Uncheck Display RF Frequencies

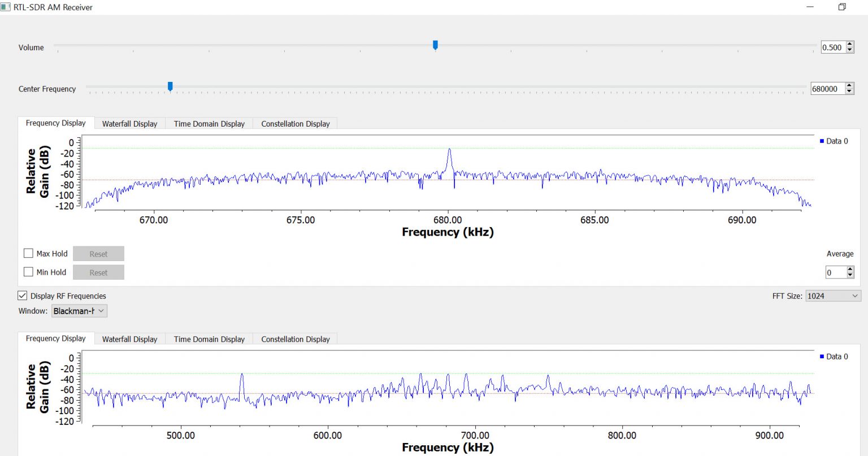21,296
